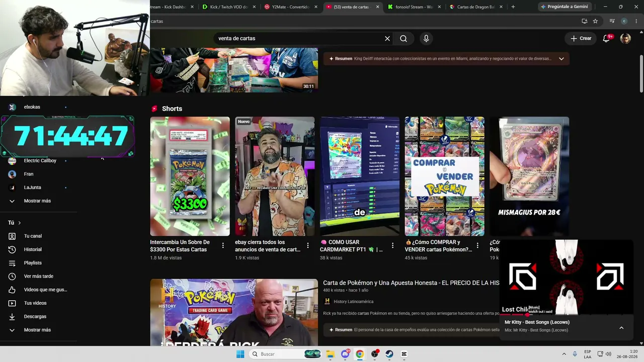Open a new browser tab
Image resolution: width=644 pixels, height=362 pixels.
[x=513, y=7]
